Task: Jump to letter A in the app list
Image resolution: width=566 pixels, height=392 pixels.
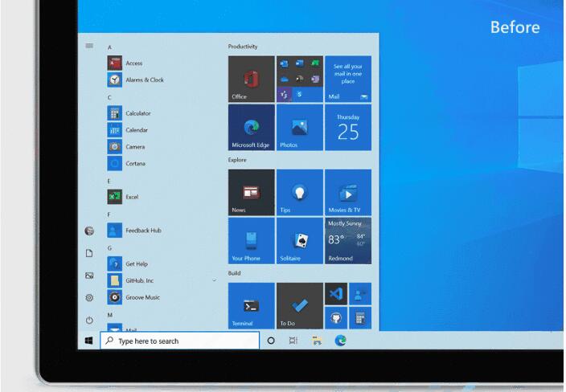Action: [109, 47]
